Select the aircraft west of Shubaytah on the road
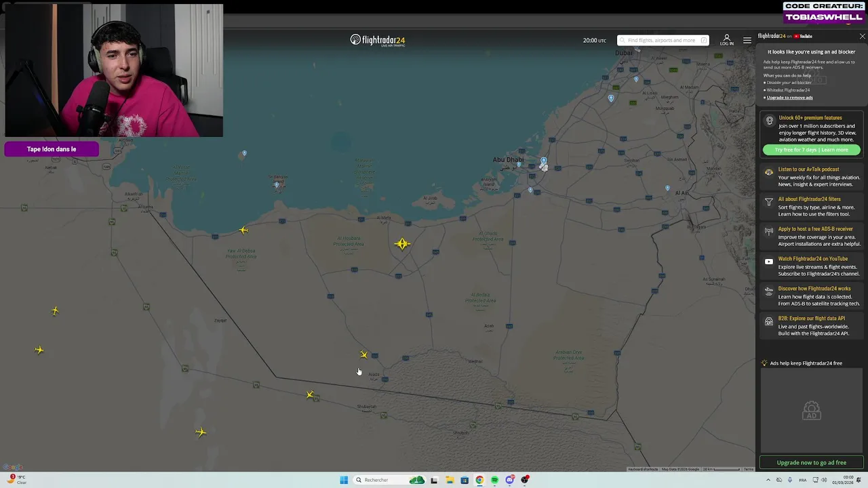Image resolution: width=868 pixels, height=488 pixels. coord(310,395)
